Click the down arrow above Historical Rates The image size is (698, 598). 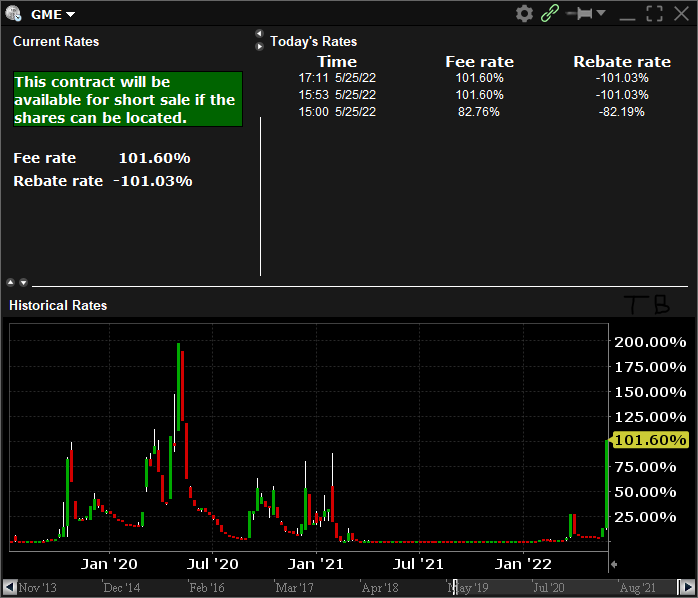tap(24, 282)
